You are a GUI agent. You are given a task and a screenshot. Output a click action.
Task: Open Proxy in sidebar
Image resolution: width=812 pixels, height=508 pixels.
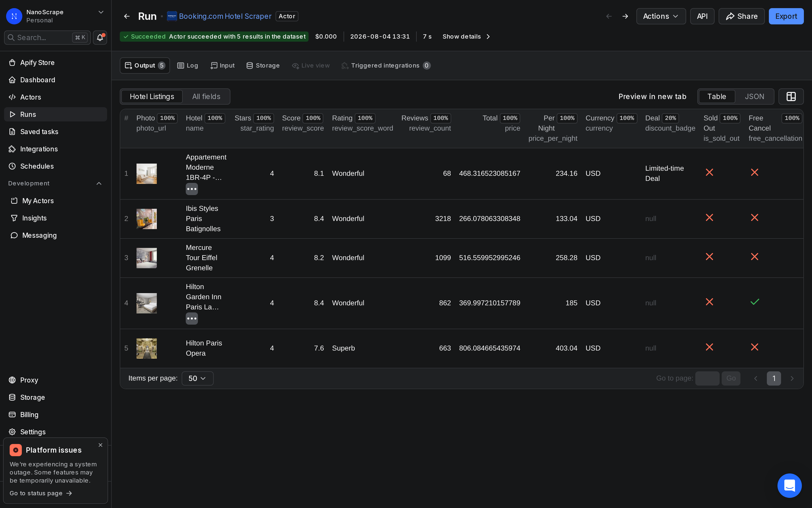pos(55,380)
